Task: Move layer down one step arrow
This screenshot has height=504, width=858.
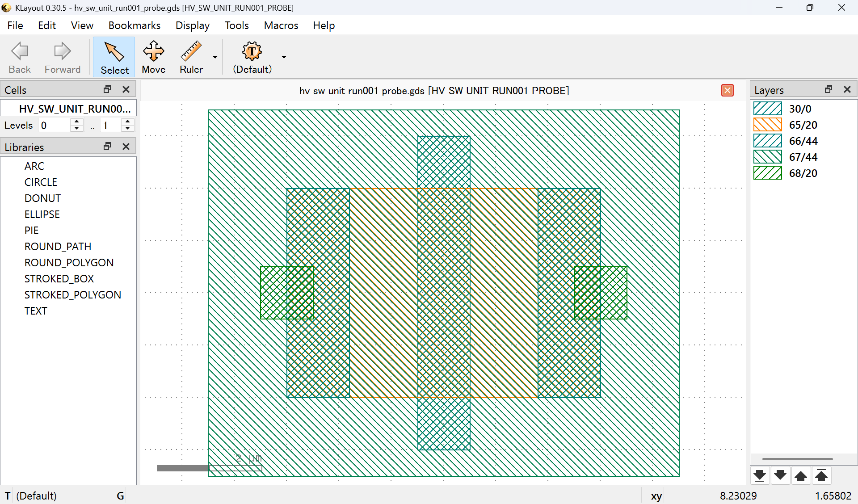Action: click(x=780, y=475)
